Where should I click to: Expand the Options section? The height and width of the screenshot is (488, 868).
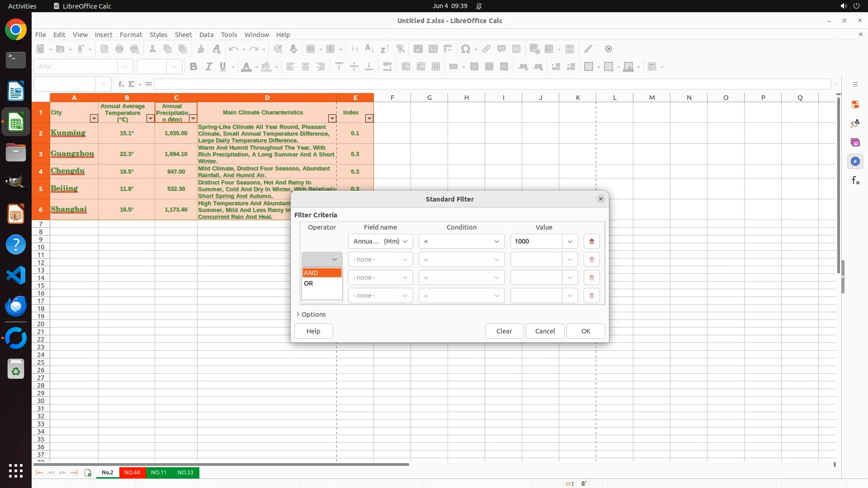[x=311, y=314]
